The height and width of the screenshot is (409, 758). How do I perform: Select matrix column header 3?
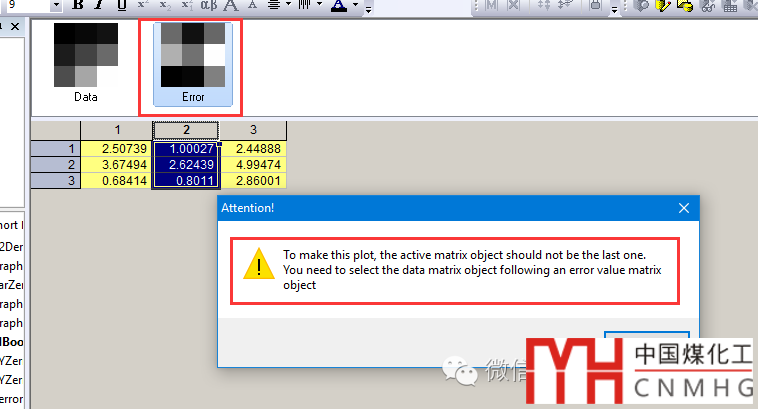pyautogui.click(x=253, y=130)
